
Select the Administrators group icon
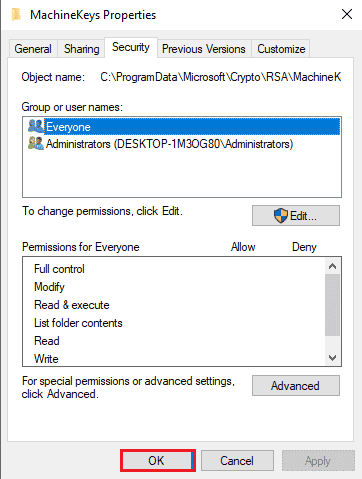[36, 143]
